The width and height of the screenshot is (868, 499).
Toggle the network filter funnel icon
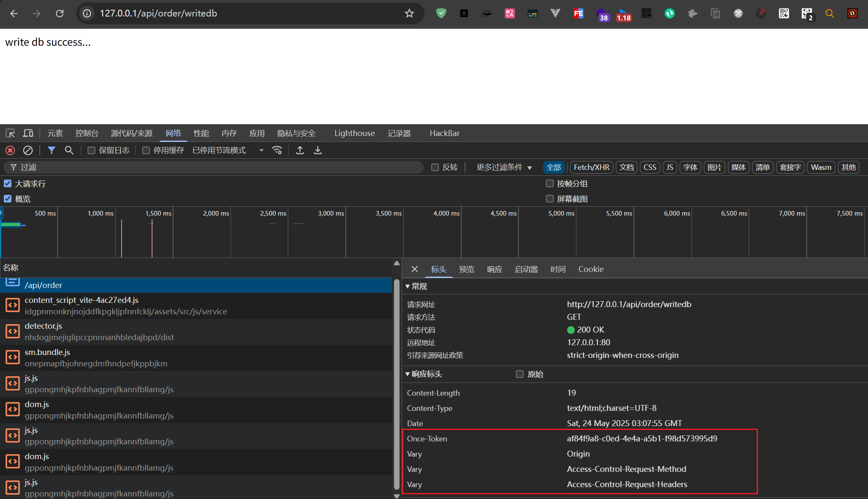pos(51,150)
